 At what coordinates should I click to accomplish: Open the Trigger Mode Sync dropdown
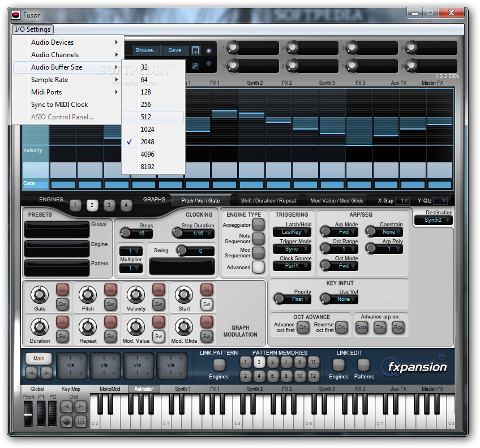(292, 249)
